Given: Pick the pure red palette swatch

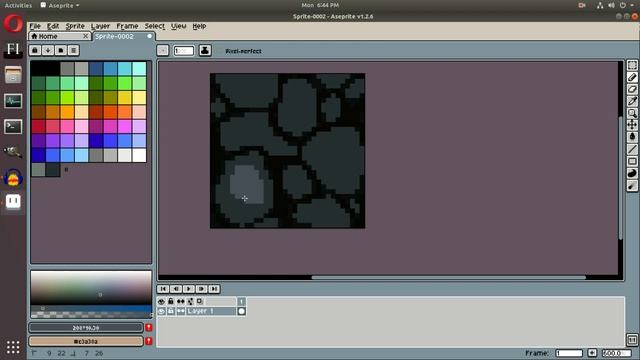Looking at the screenshot, I should tap(38, 126).
